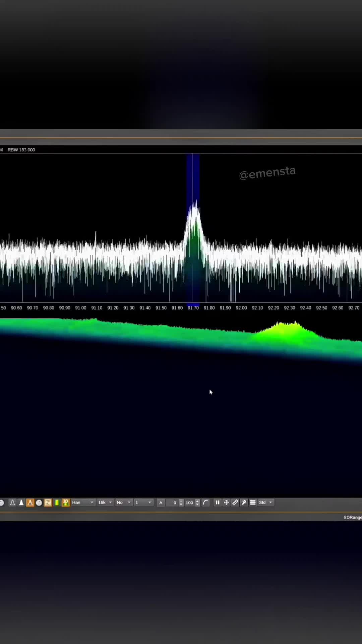
Task: Click the round knob icon at far left of toolbar
Action: tap(1, 502)
